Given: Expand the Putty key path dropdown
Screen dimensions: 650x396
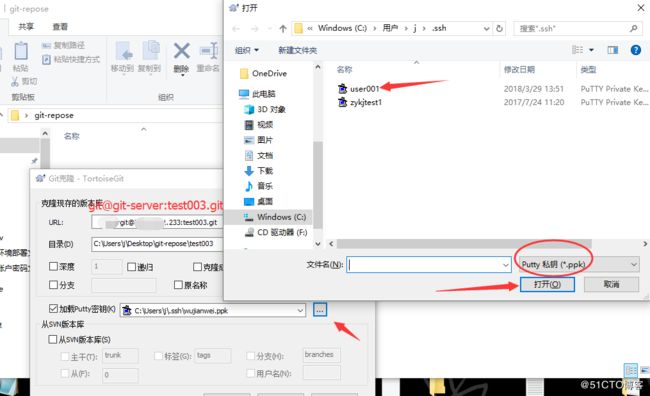Looking at the screenshot, I should [300, 310].
